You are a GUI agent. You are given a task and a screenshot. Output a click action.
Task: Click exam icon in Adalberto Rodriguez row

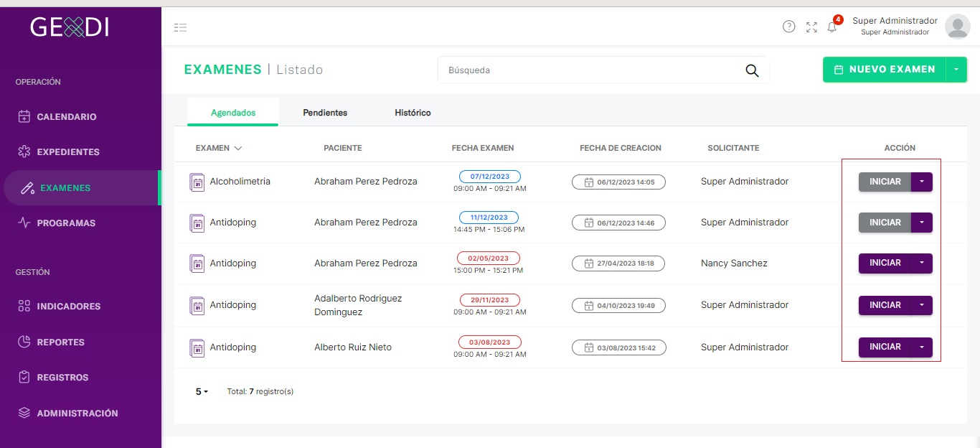pyautogui.click(x=197, y=306)
